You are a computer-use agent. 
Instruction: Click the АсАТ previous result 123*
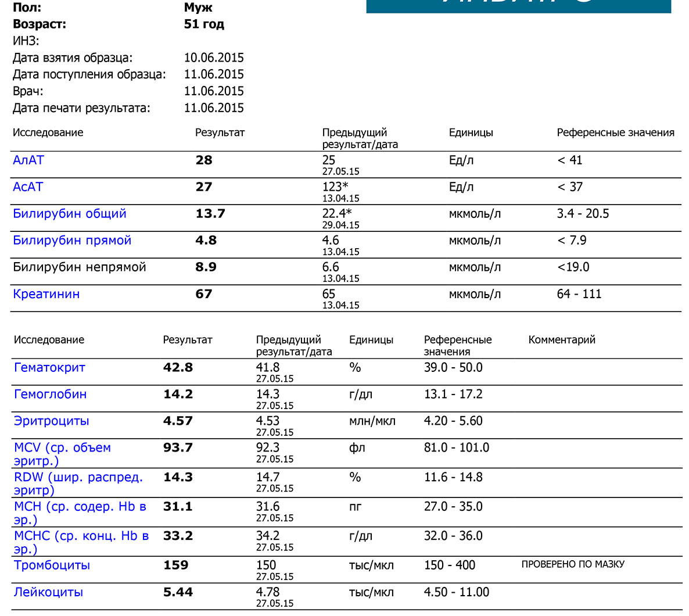point(335,187)
